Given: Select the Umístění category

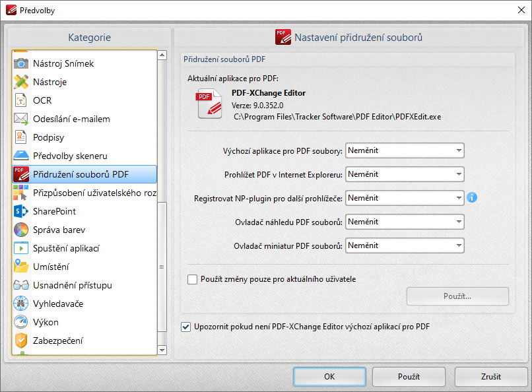Looking at the screenshot, I should coord(85,267).
